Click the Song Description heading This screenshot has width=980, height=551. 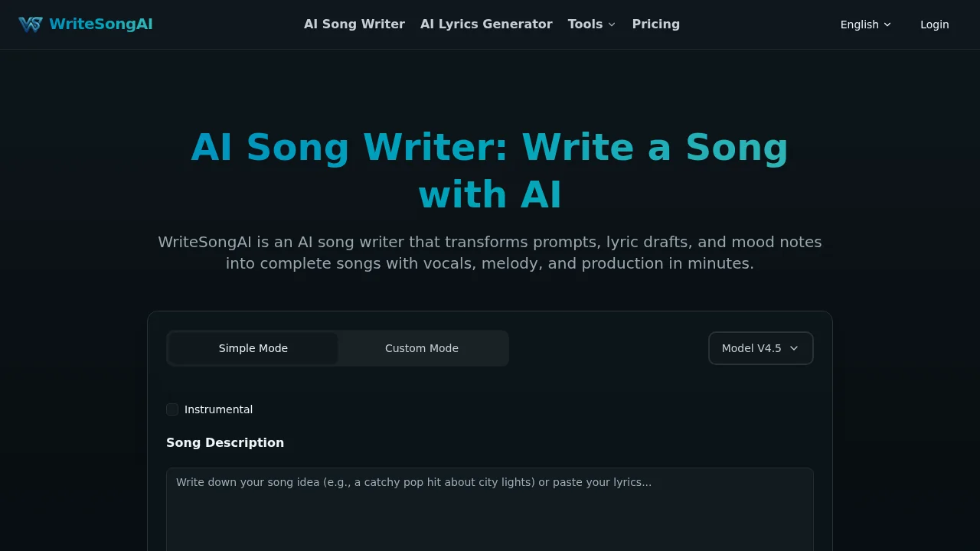[x=225, y=442]
